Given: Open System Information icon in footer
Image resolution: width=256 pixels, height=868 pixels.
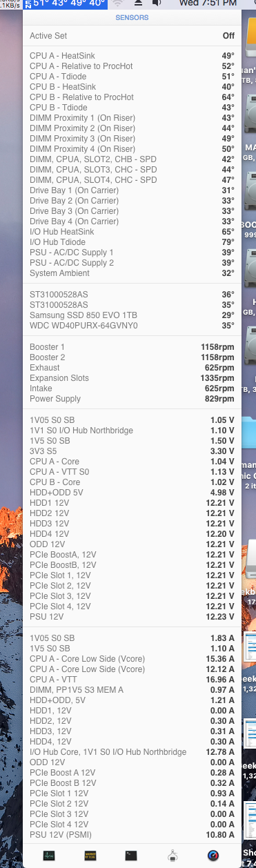Looking at the screenshot, I should [x=173, y=856].
